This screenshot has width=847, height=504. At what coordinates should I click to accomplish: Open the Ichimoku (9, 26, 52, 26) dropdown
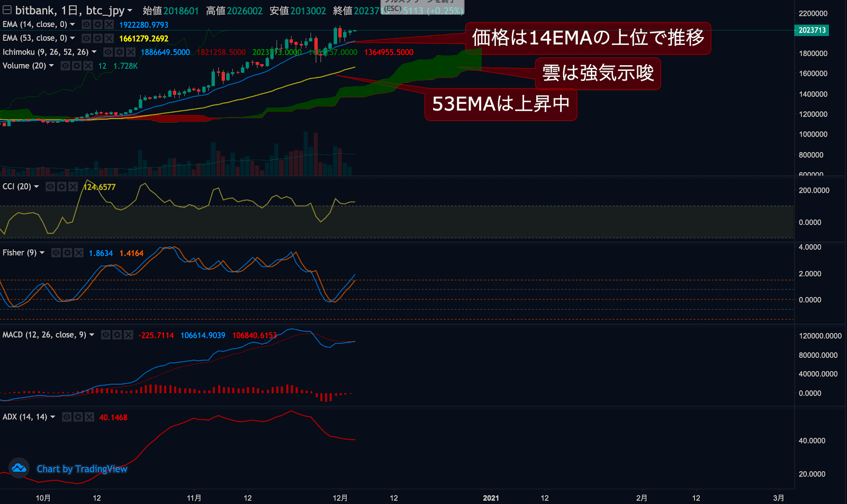(x=94, y=52)
